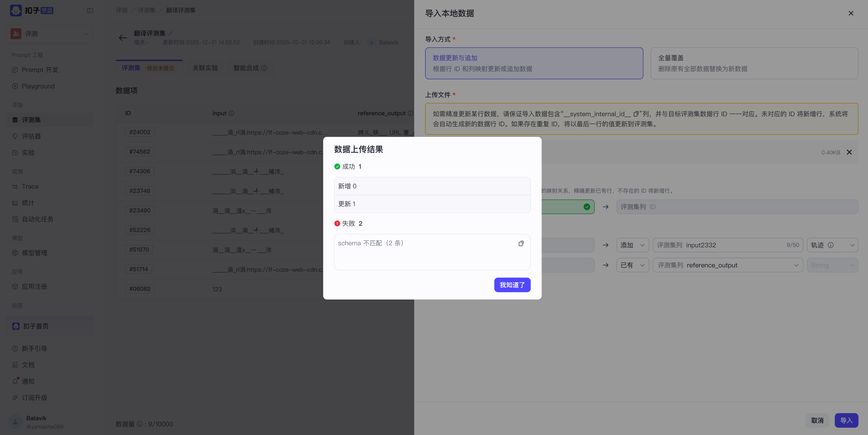Remove the uploaded 0.40KB file
The width and height of the screenshot is (868, 435).
pyautogui.click(x=849, y=152)
